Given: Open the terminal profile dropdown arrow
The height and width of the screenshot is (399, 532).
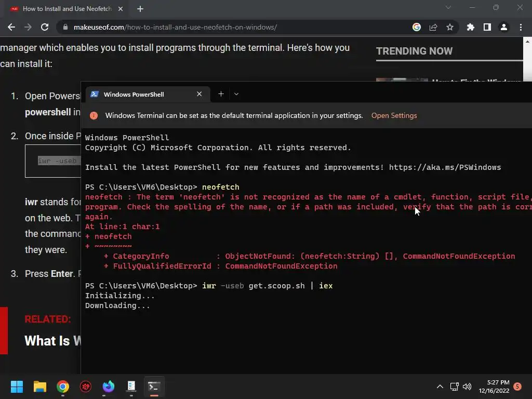Looking at the screenshot, I should [x=236, y=94].
